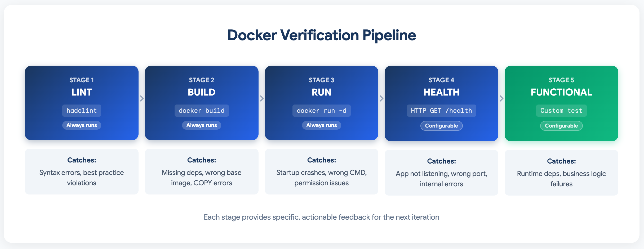644x249 pixels.
Task: Select the Custom test badge in Stage 5
Action: tap(561, 110)
